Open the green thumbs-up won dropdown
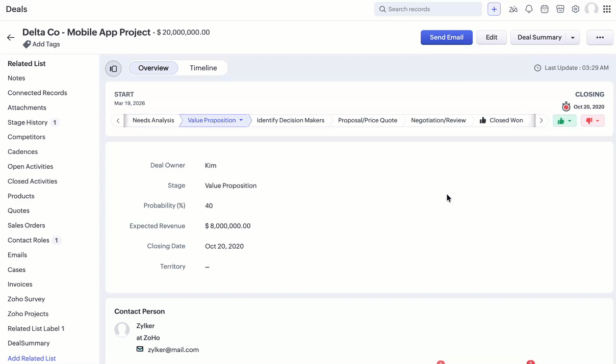The image size is (616, 364). (564, 121)
